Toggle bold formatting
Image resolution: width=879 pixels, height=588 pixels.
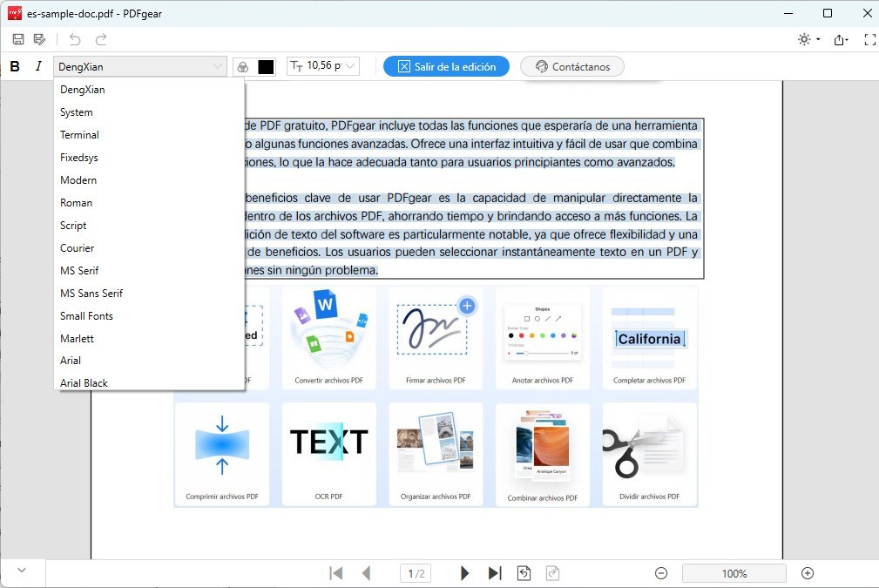(x=14, y=65)
